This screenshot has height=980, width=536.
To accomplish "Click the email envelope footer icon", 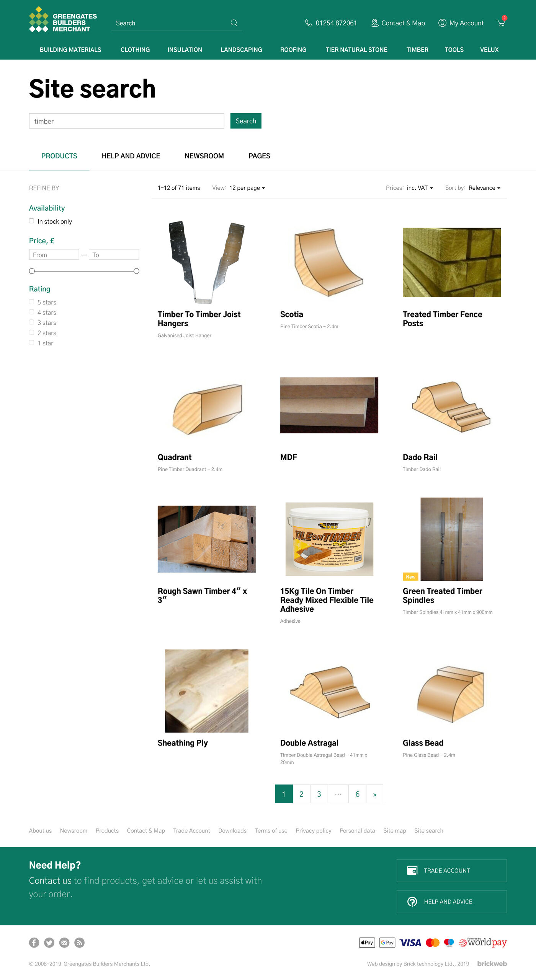I will [64, 943].
